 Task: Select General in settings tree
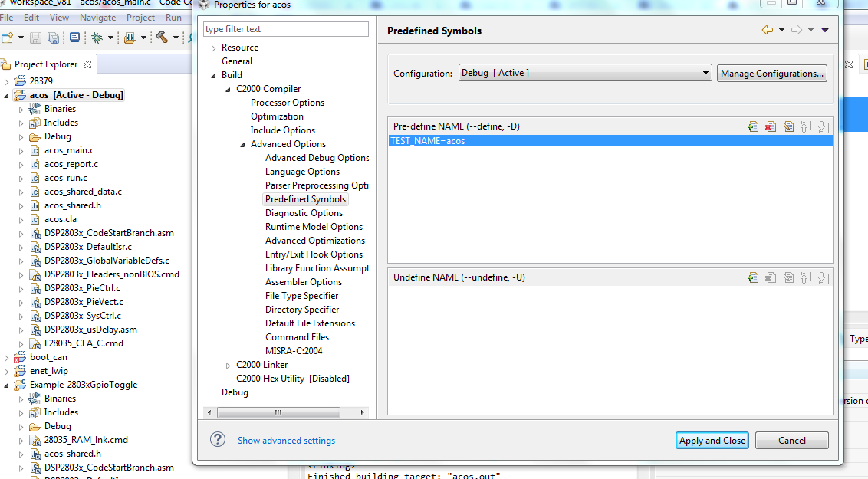coord(237,61)
